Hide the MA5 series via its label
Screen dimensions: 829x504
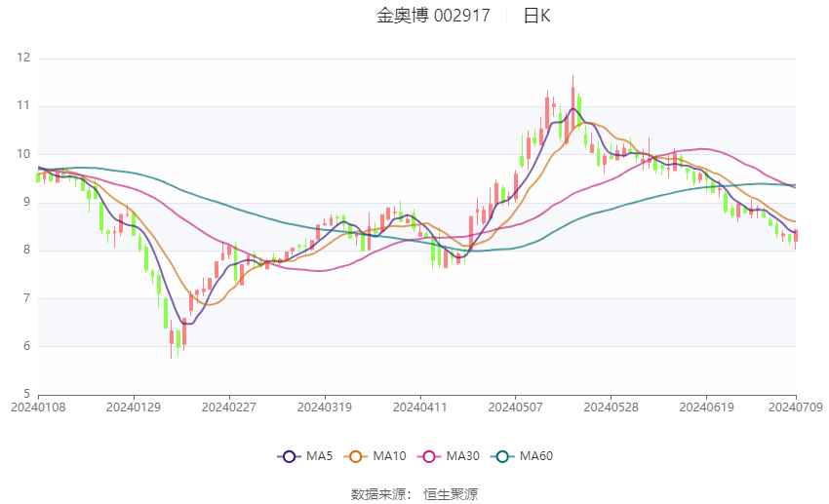tap(319, 456)
